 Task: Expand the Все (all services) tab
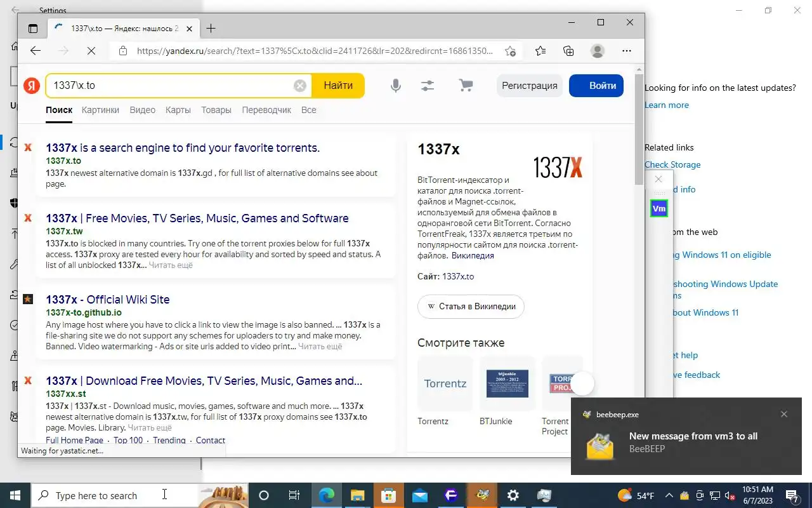[x=309, y=110]
